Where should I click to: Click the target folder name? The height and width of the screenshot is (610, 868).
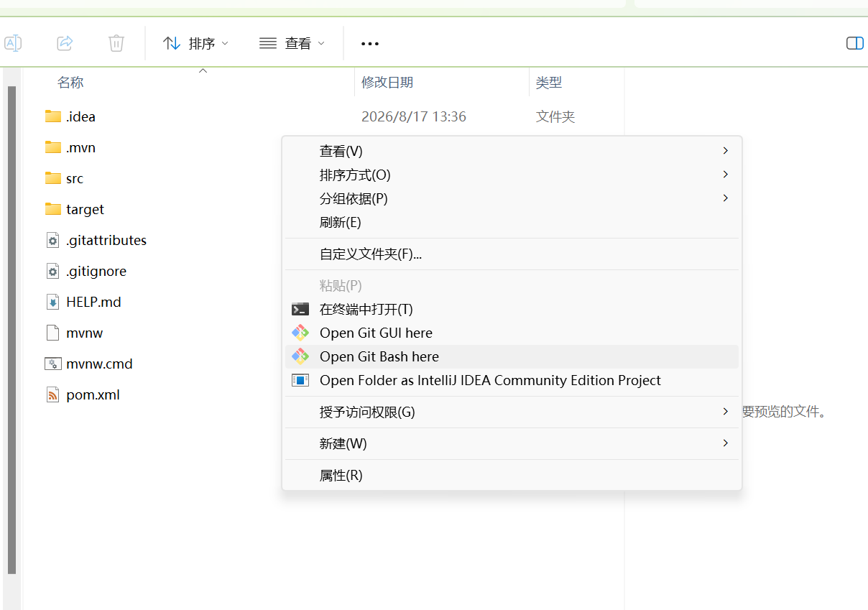pos(85,209)
